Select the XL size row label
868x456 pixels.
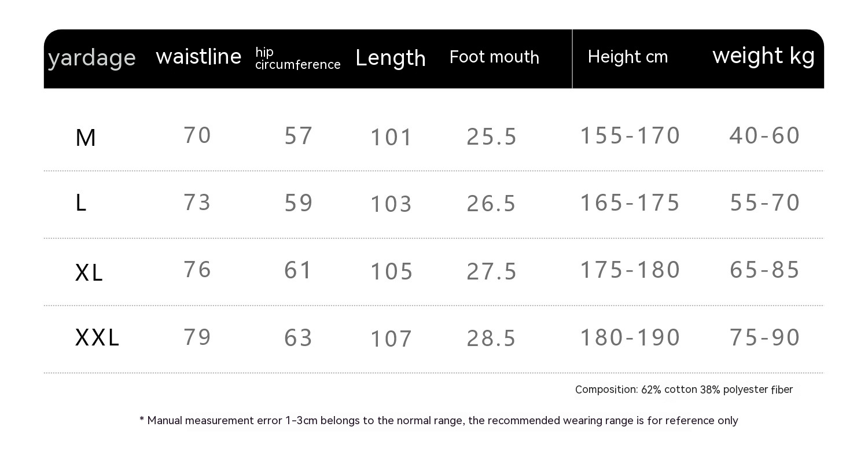click(x=89, y=272)
